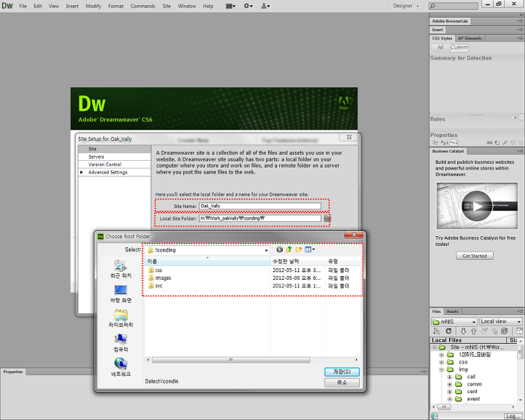The width and height of the screenshot is (525, 420).
Task: Open the mNIS site dropdown in Files panel
Action: (x=455, y=321)
